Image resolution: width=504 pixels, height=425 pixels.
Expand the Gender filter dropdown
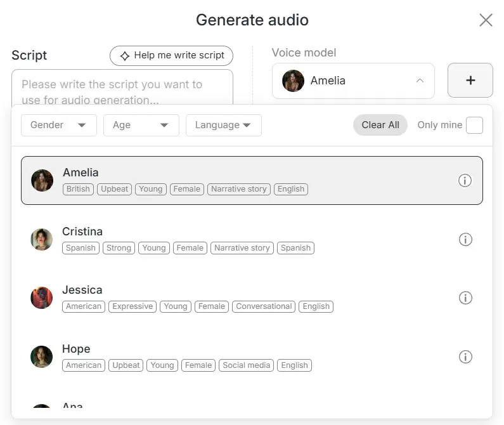[59, 125]
